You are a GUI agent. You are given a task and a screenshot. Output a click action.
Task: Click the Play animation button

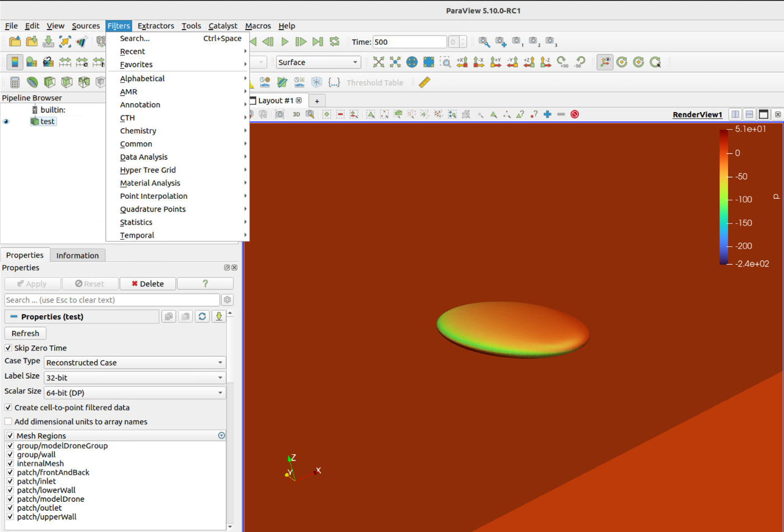pyautogui.click(x=284, y=41)
